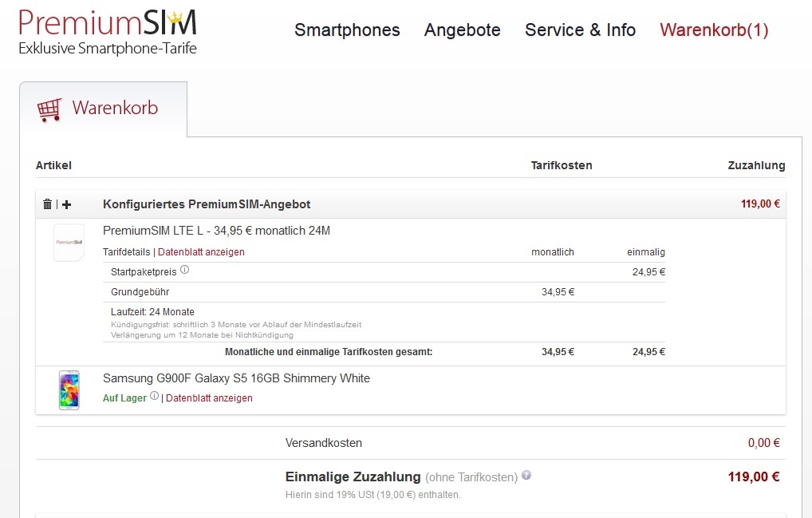Click 'Monatliche und einmalige Tarifkosten gesamt:'
812x518 pixels.
pyautogui.click(x=329, y=352)
